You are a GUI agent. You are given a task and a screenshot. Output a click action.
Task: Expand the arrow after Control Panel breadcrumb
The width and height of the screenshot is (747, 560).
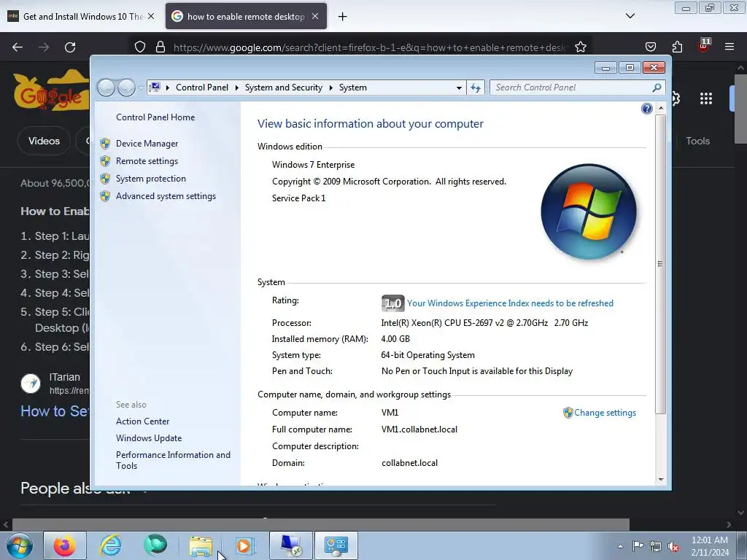click(237, 87)
